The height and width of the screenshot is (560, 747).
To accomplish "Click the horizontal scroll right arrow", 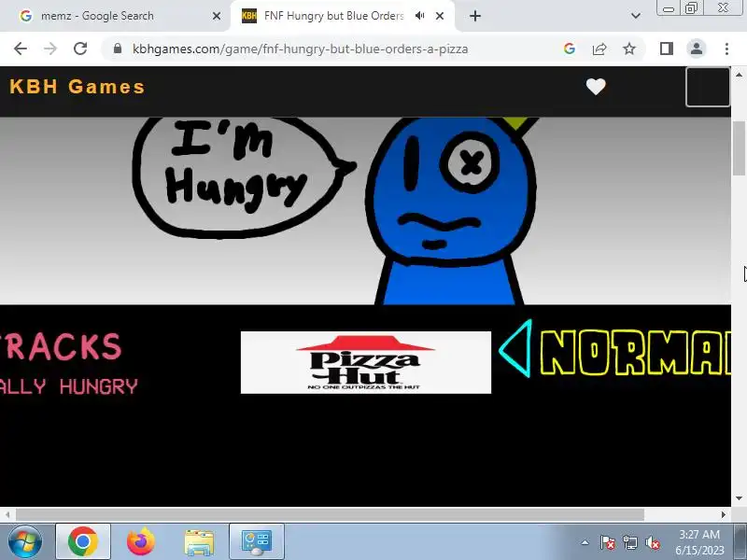I will [723, 515].
